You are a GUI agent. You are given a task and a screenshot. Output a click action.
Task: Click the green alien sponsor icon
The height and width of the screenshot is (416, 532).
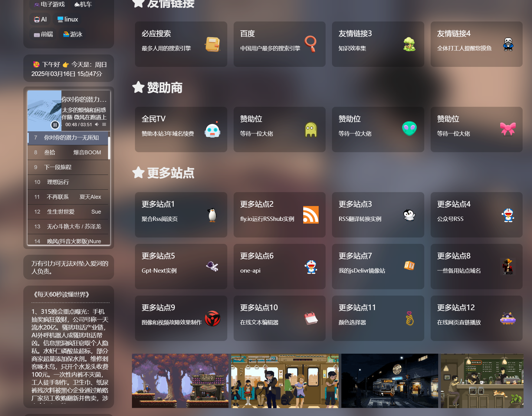(x=409, y=129)
